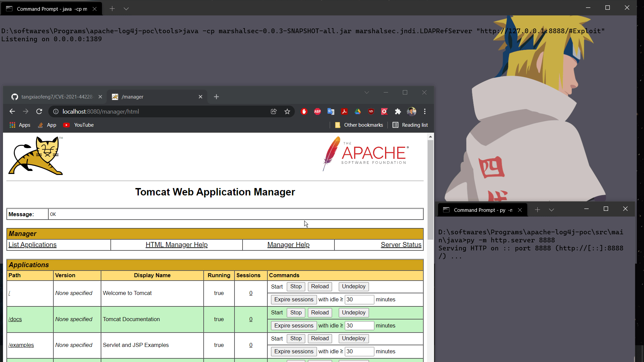Screen dimensions: 644x362
Task: Open the Chrome Extensions puzzle menu
Action: 398,111
